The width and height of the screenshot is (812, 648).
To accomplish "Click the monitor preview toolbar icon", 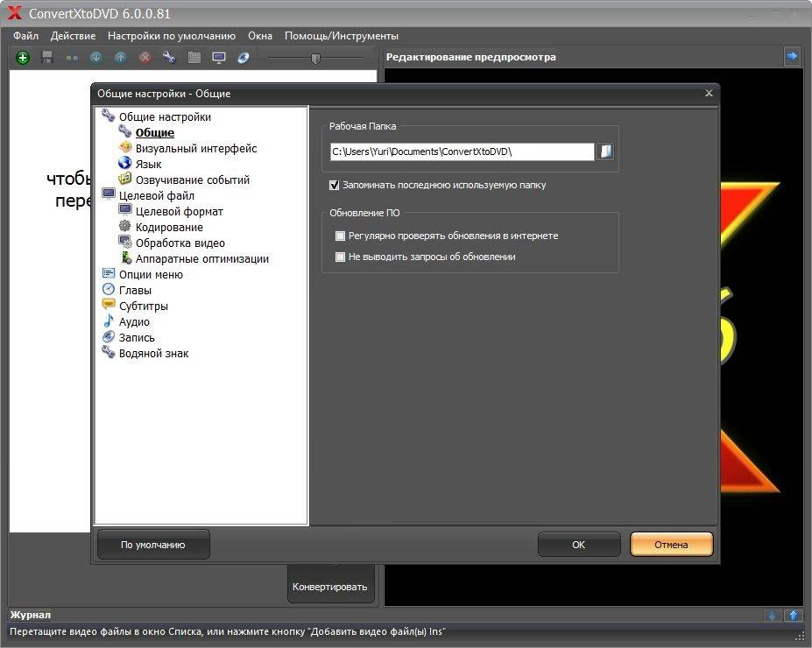I will coord(219,58).
